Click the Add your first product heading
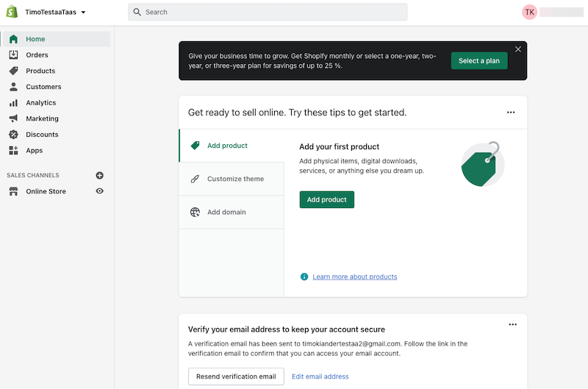The height and width of the screenshot is (389, 588). (x=339, y=146)
